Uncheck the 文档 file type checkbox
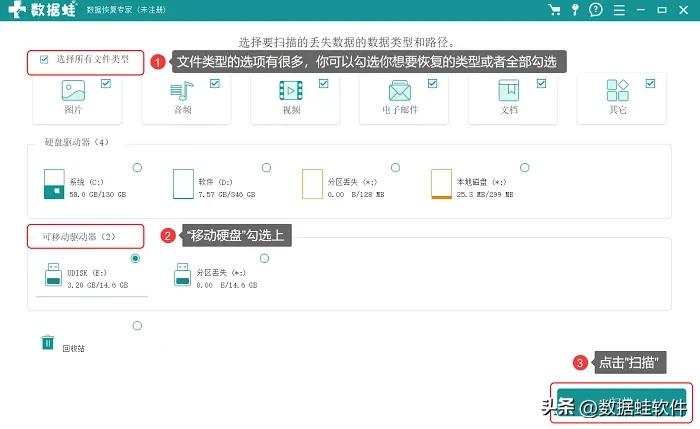This screenshot has width=700, height=429. click(542, 83)
